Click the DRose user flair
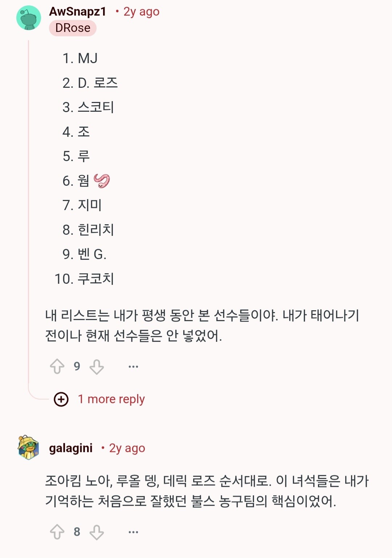The height and width of the screenshot is (558, 392). pos(73,28)
